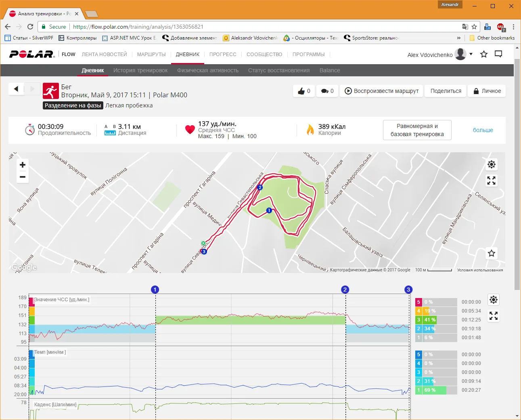Click lap marker 2 on the timeline
Image resolution: width=521 pixels, height=420 pixels.
(x=345, y=290)
